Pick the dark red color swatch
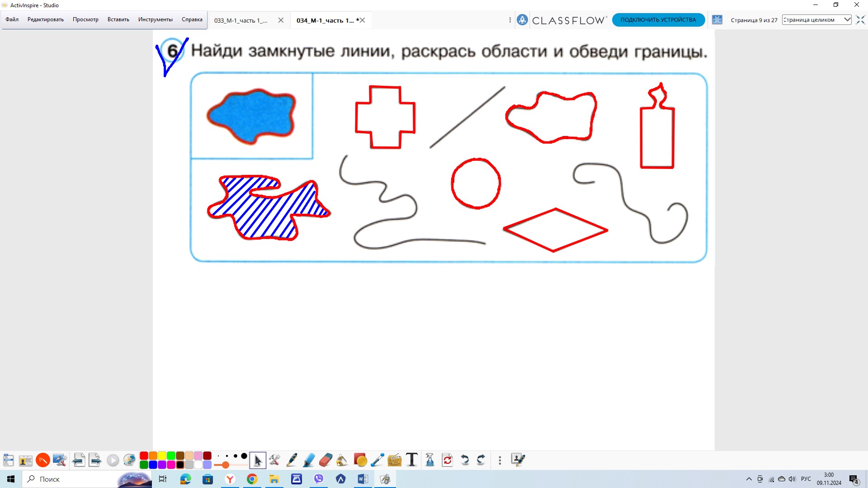The height and width of the screenshot is (488, 868). point(207,455)
